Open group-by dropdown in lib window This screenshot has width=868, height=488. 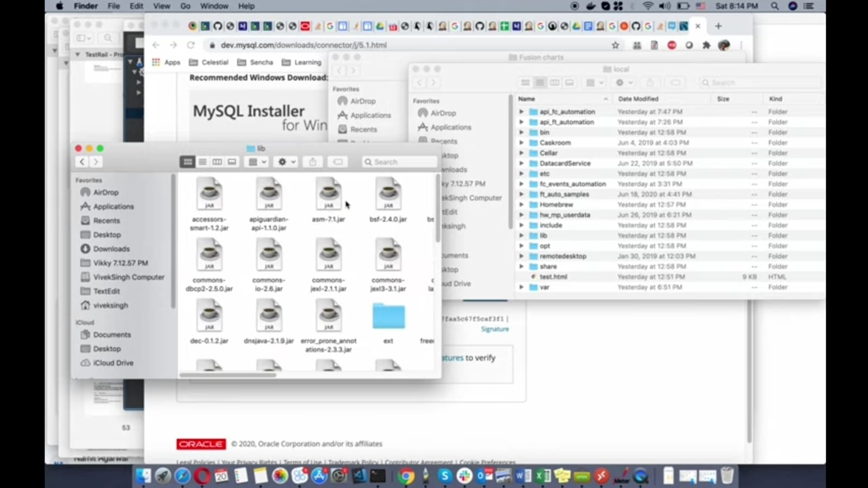(257, 162)
